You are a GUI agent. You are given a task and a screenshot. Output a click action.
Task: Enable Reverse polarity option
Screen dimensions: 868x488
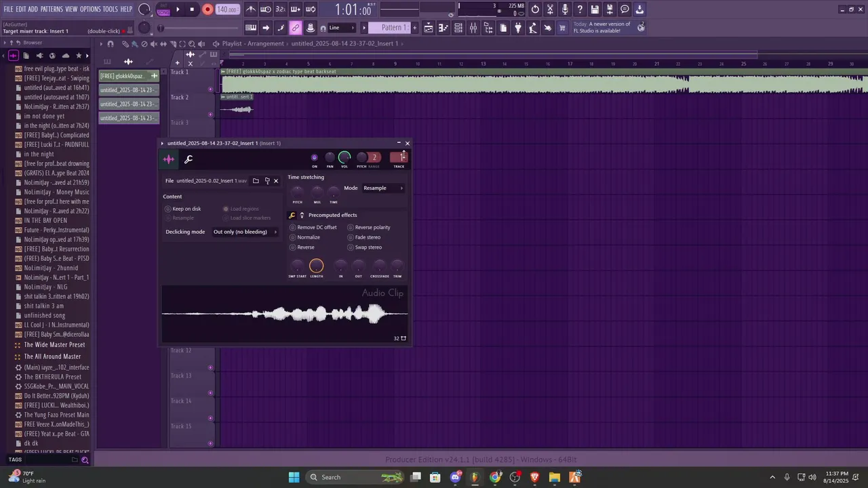(369, 227)
